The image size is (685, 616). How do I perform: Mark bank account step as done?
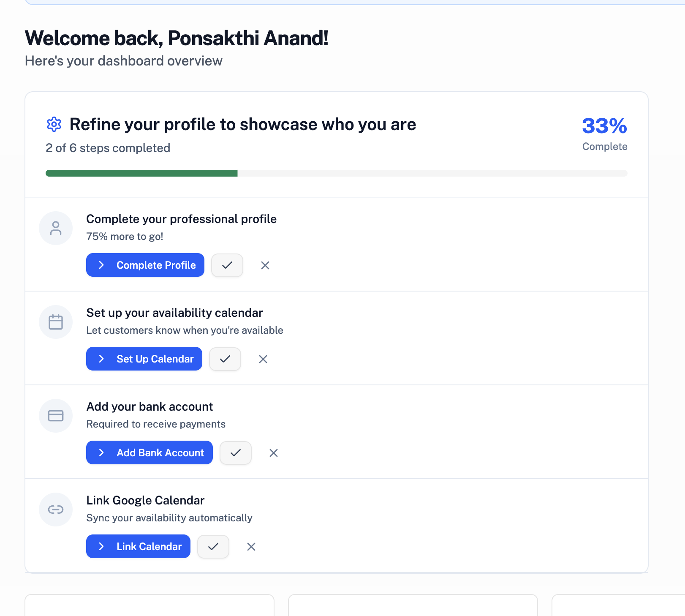[x=236, y=453]
